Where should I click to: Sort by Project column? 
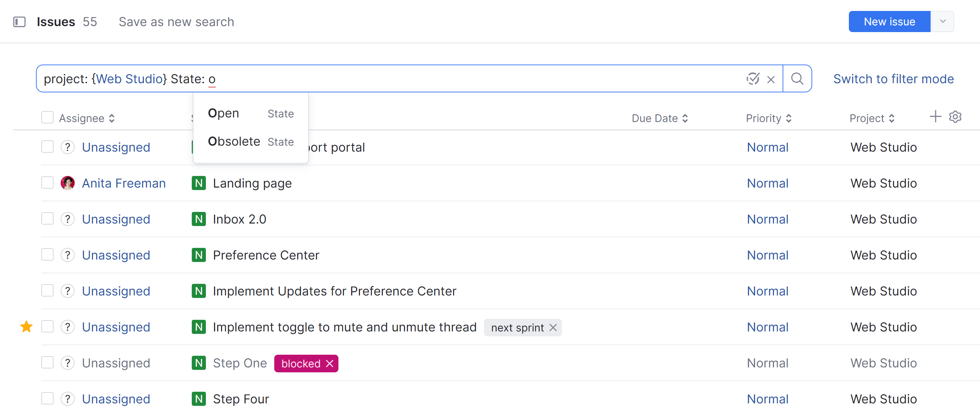(x=872, y=118)
